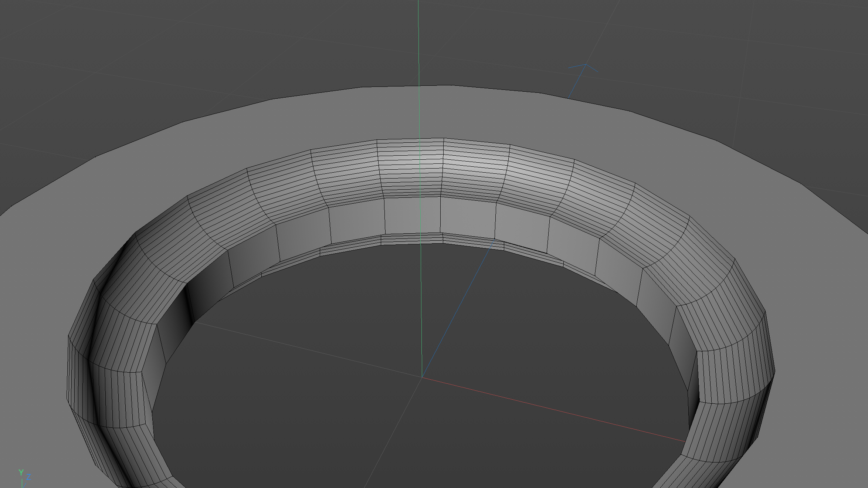The width and height of the screenshot is (868, 488).
Task: Click the outer disc surface on the right
Action: pyautogui.click(x=821, y=296)
